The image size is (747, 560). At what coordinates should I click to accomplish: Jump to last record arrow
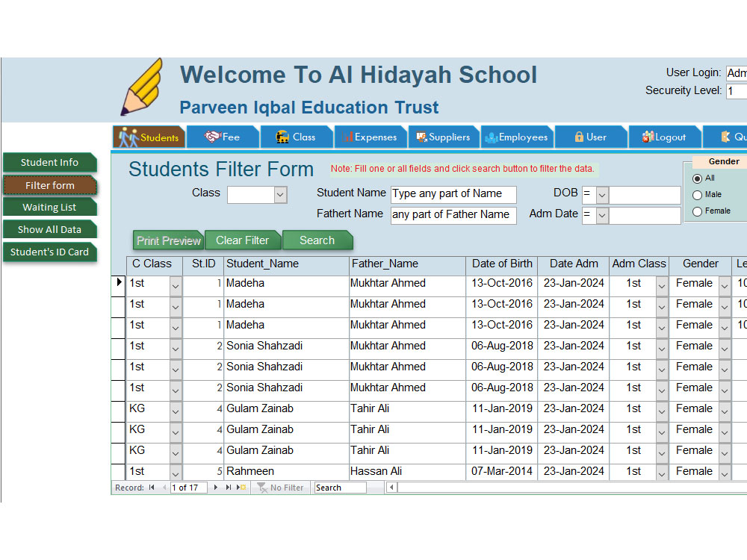[228, 487]
